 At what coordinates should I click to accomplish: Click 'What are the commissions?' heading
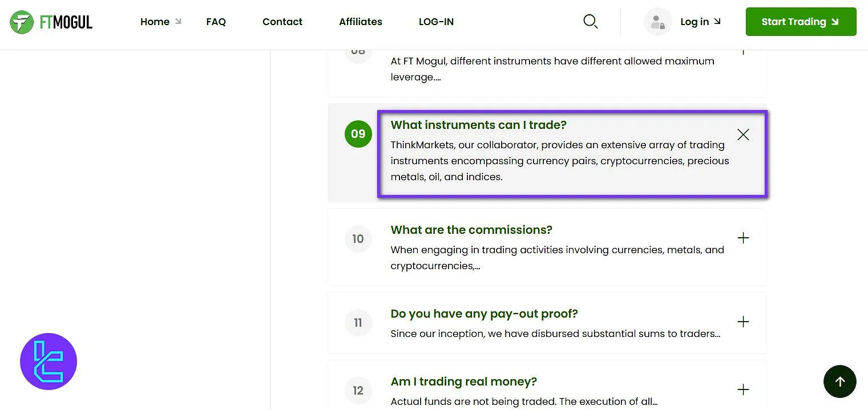point(471,230)
